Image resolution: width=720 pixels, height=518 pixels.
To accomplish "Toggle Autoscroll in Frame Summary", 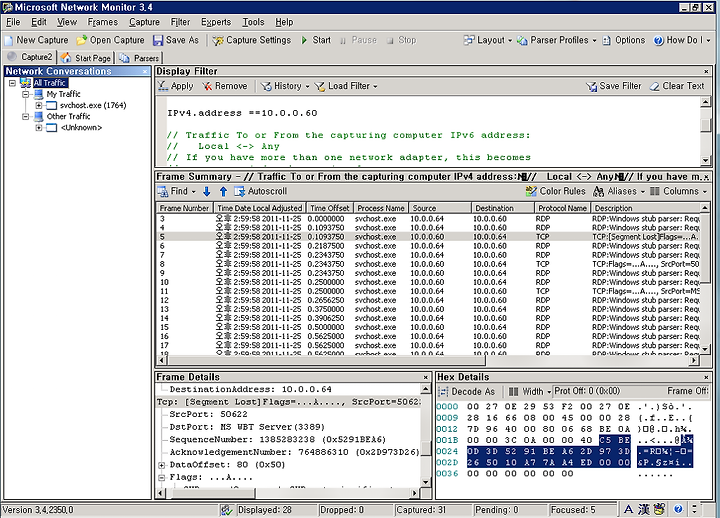I will pos(260,191).
